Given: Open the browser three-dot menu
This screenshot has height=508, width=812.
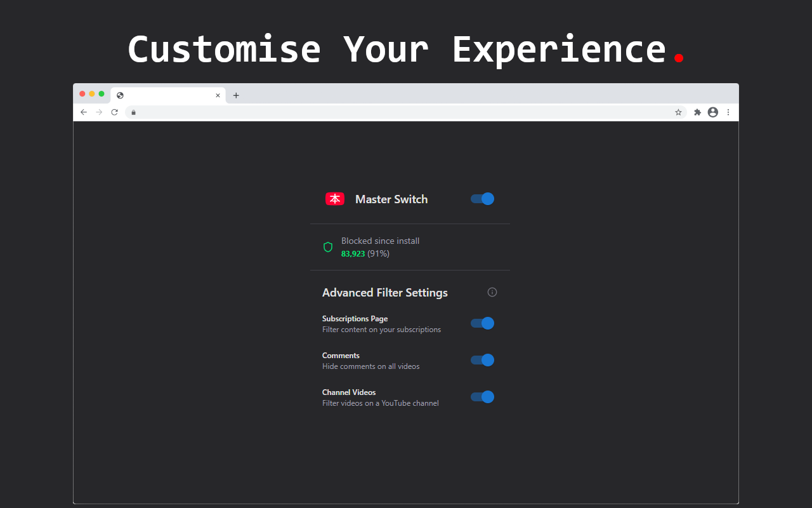Looking at the screenshot, I should [x=728, y=112].
